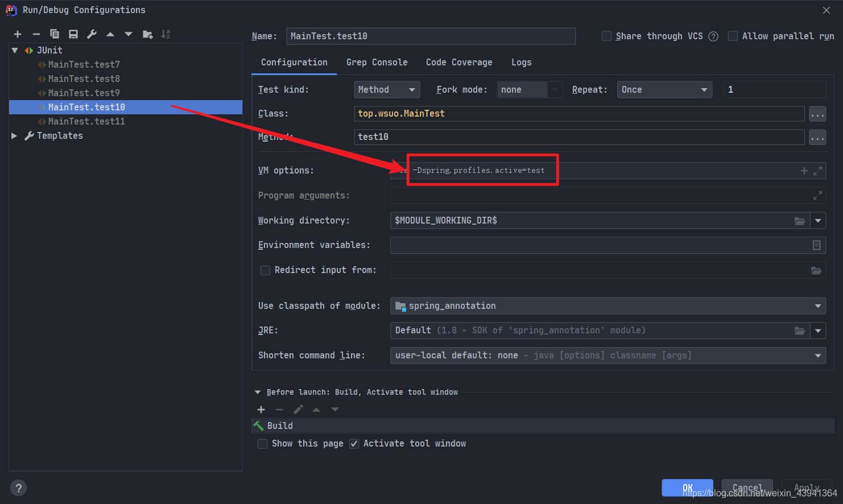Save configuration using the disk icon
This screenshot has width=843, height=504.
click(x=73, y=34)
